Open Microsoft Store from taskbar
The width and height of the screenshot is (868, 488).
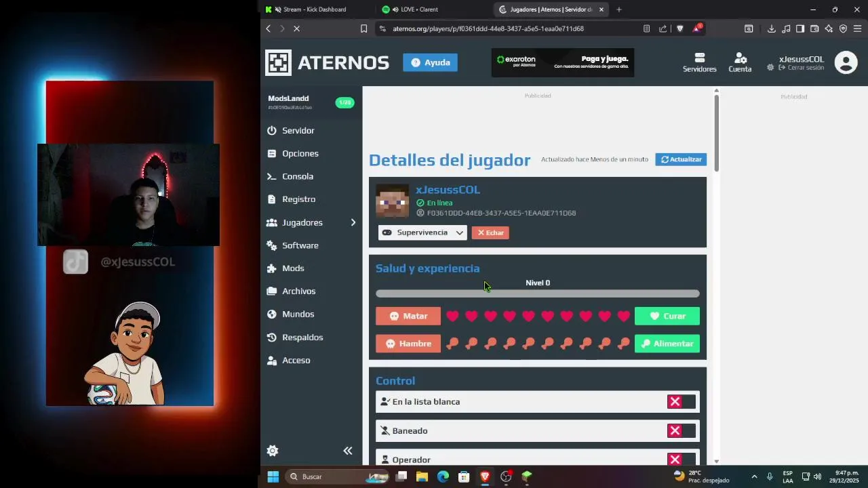pos(464,476)
